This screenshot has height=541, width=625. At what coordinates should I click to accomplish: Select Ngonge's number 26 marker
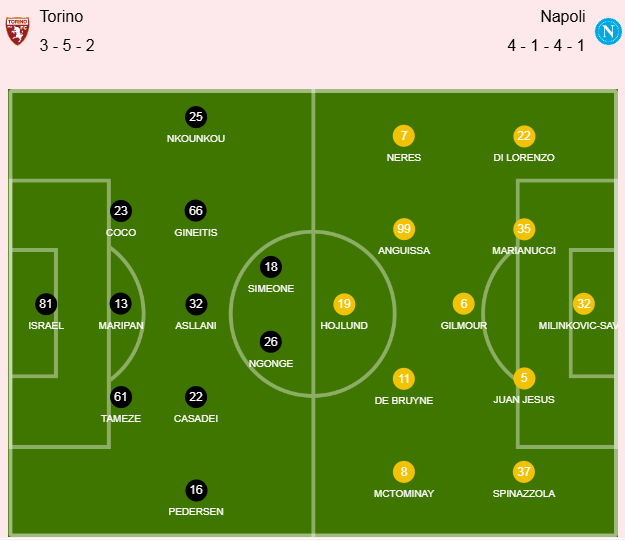pos(271,342)
